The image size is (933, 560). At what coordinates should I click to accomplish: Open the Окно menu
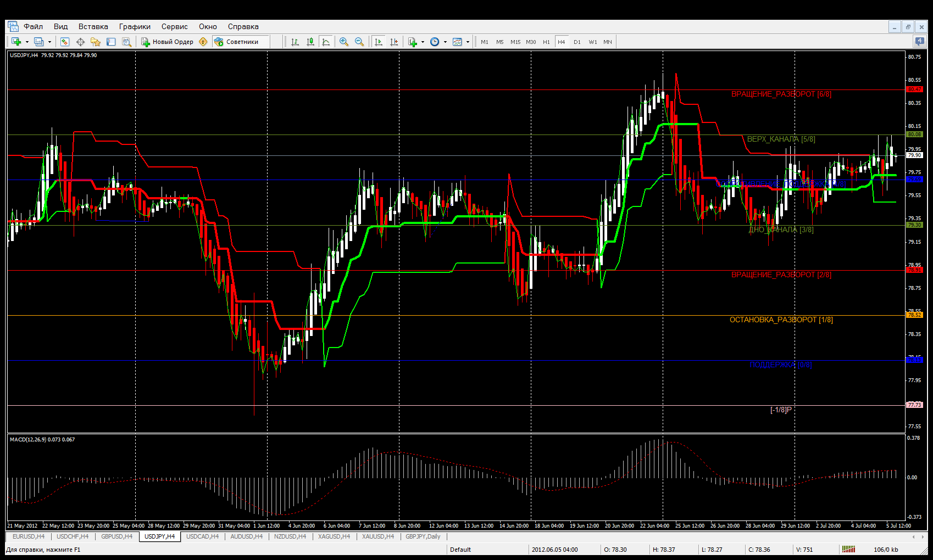[208, 26]
